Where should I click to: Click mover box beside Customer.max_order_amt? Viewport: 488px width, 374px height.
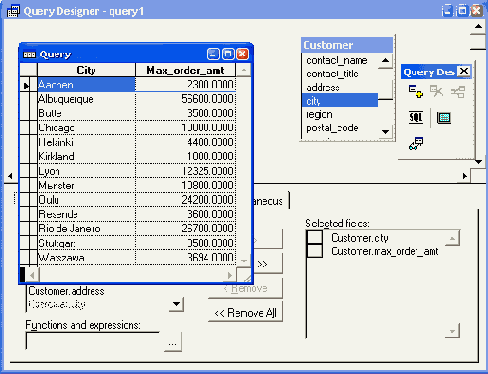pyautogui.click(x=315, y=251)
